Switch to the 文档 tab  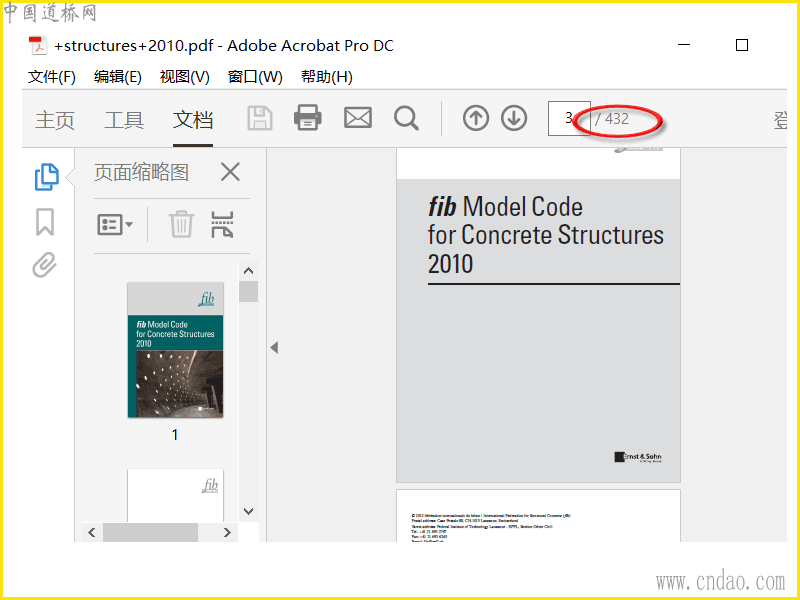click(x=193, y=120)
